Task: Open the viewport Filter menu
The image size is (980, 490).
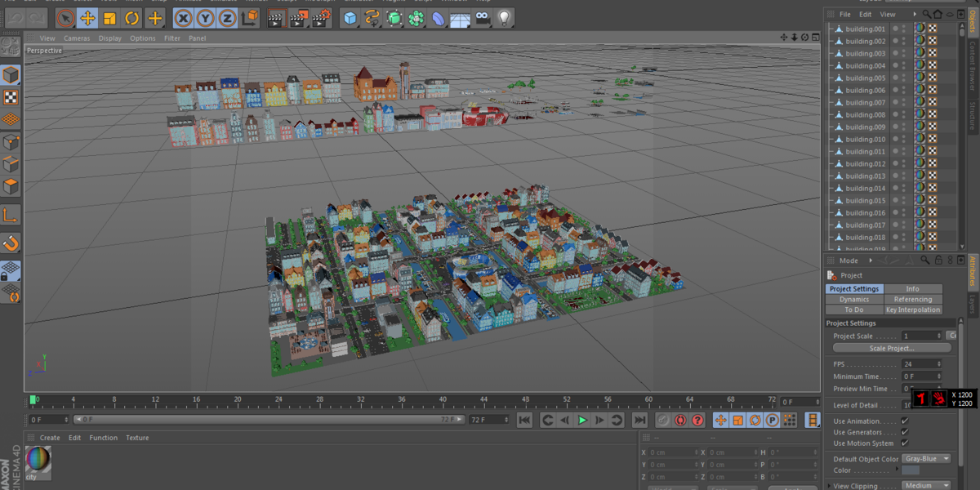Action: click(x=172, y=38)
